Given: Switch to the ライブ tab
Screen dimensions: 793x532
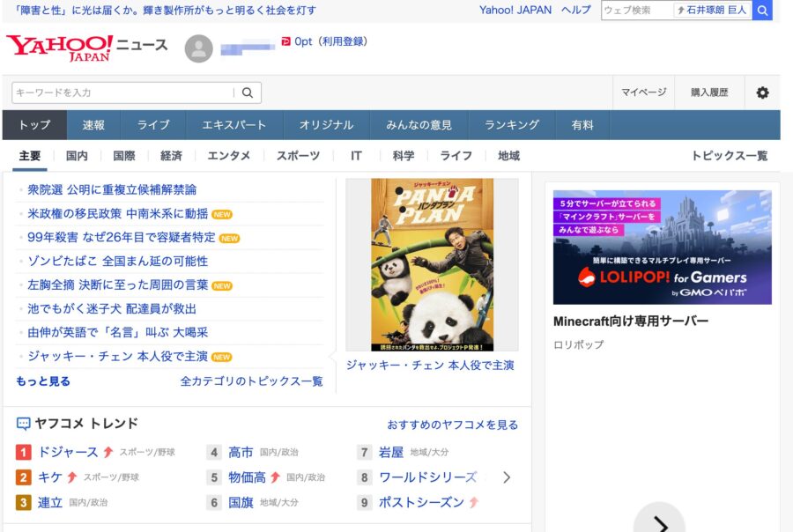Looking at the screenshot, I should (153, 124).
